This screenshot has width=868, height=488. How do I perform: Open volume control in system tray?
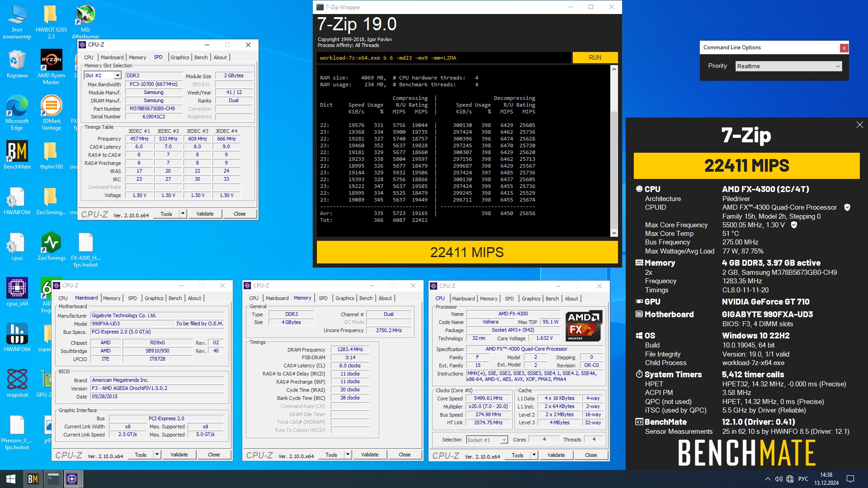[778, 479]
